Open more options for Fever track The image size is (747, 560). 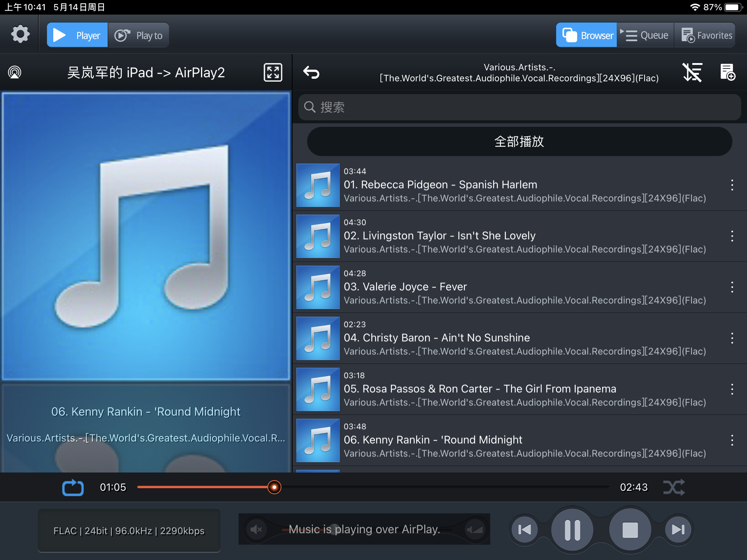[x=732, y=287]
